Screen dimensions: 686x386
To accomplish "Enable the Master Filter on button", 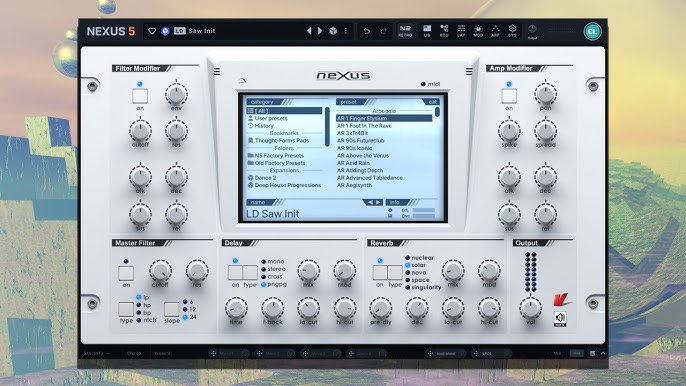I will coord(126,274).
